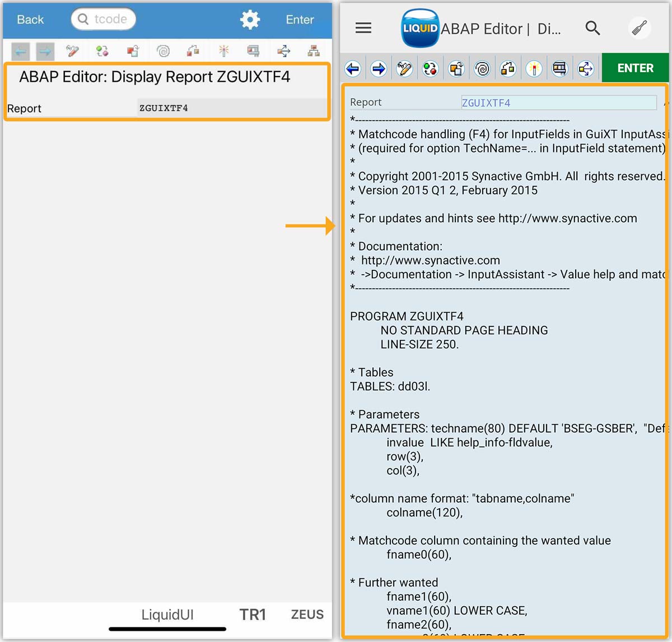The width and height of the screenshot is (672, 642).
Task: Click the object hierarchy tree toolbar icon
Action: coord(314,51)
